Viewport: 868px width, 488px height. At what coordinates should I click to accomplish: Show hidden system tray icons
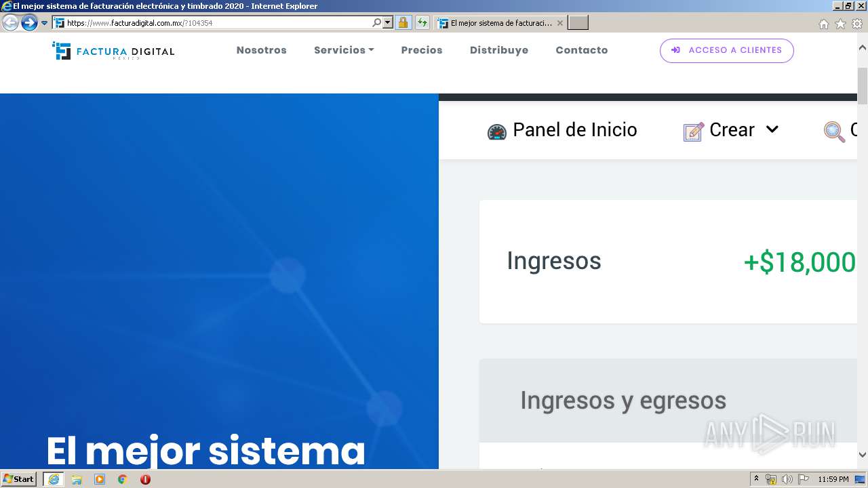[757, 479]
